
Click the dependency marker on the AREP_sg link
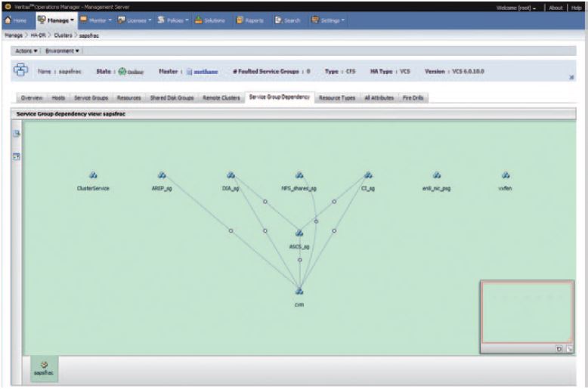coord(231,231)
